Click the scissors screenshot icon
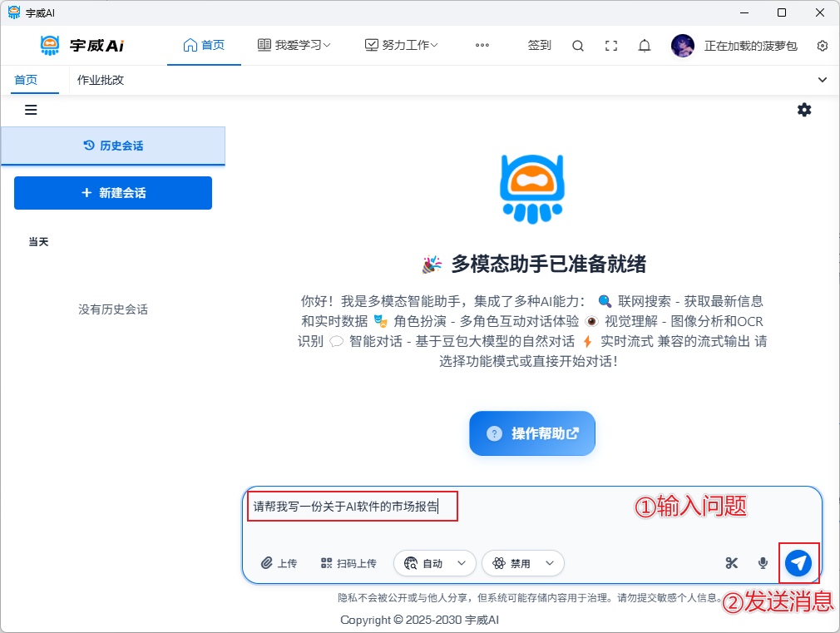The height and width of the screenshot is (633, 840). [x=732, y=563]
